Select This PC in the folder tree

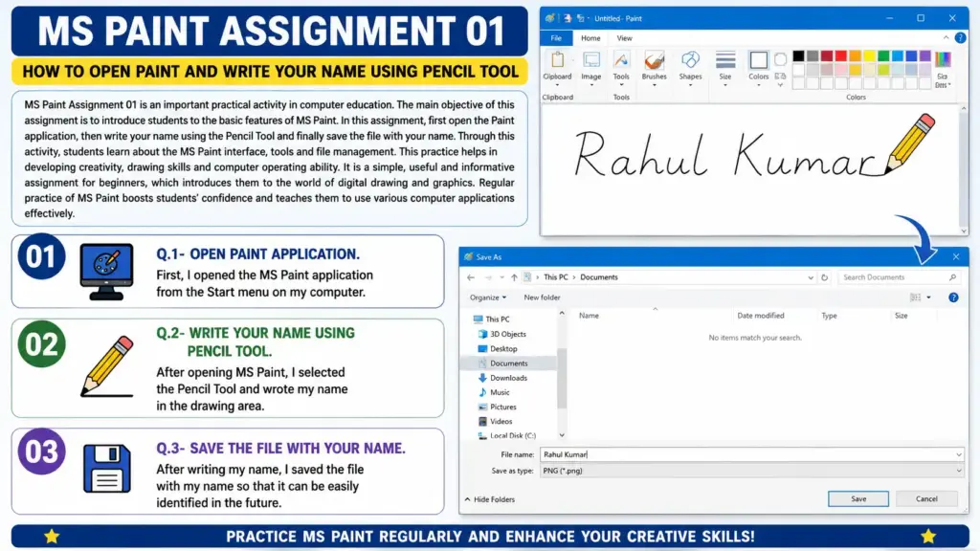(x=491, y=319)
